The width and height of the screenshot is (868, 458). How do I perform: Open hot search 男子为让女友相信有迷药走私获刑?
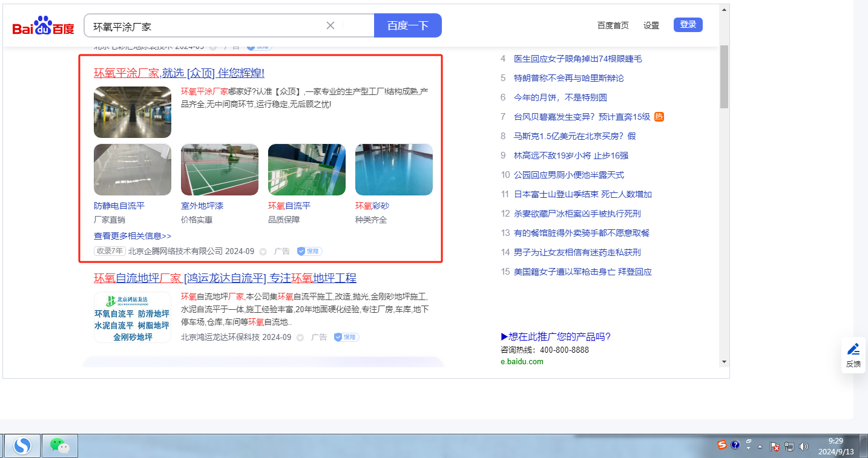[577, 252]
